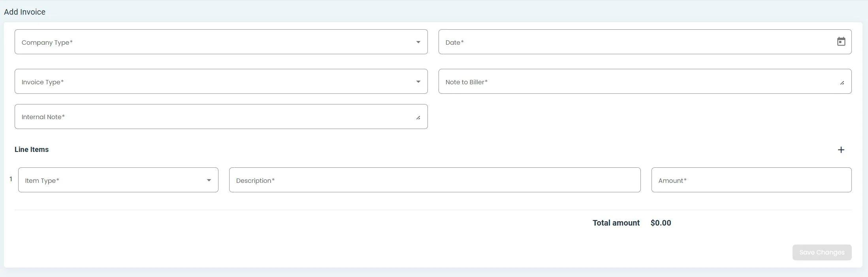Expand the Invoice Type select field
The image size is (868, 277).
coord(213,82)
